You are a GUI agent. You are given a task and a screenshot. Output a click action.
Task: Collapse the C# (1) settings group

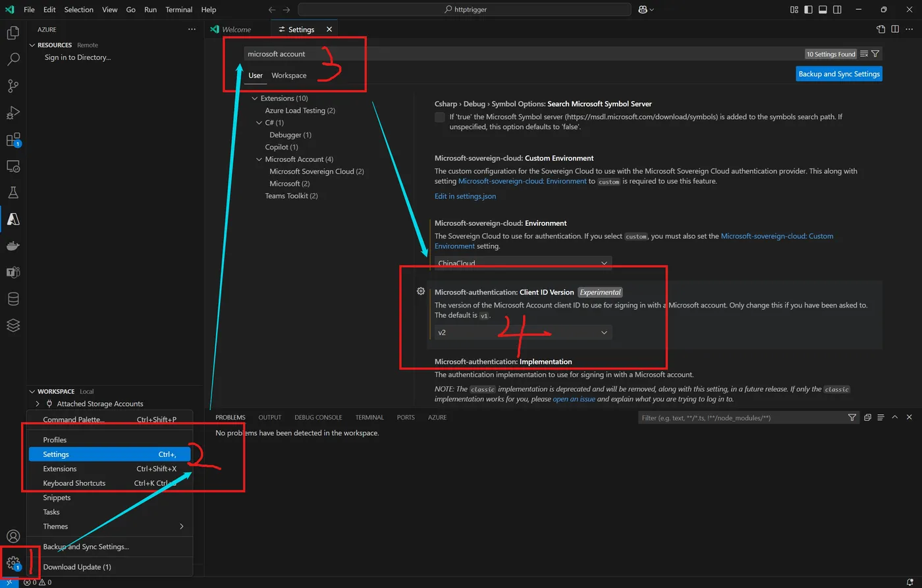[x=259, y=123]
